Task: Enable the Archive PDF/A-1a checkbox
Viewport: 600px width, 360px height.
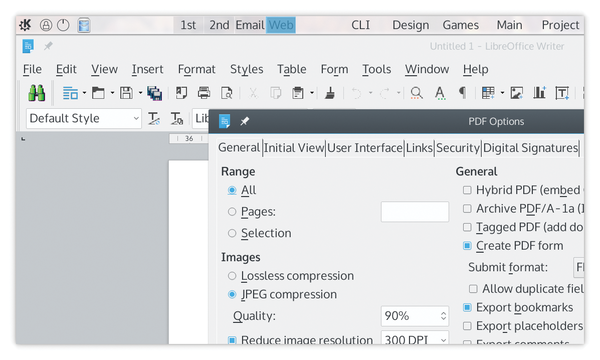Action: click(467, 209)
